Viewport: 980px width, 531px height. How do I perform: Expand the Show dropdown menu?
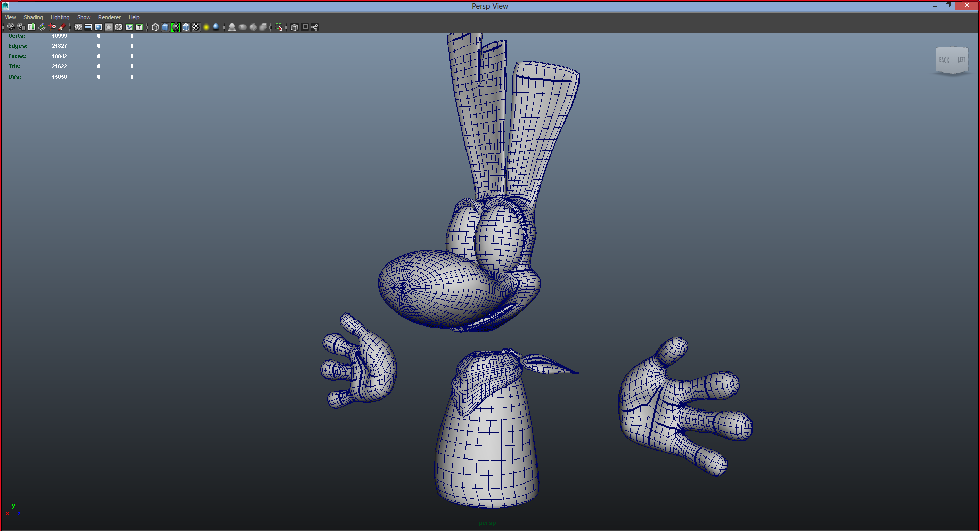coord(84,17)
